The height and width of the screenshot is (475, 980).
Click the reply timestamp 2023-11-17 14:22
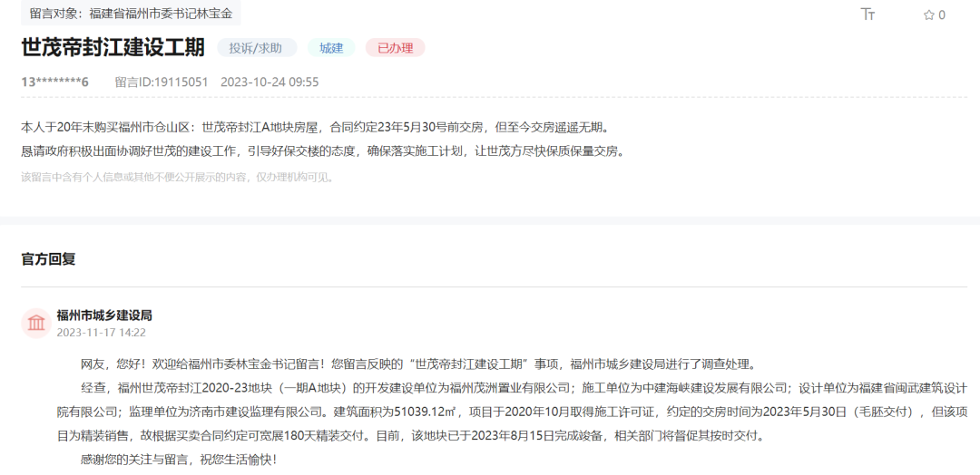[102, 333]
